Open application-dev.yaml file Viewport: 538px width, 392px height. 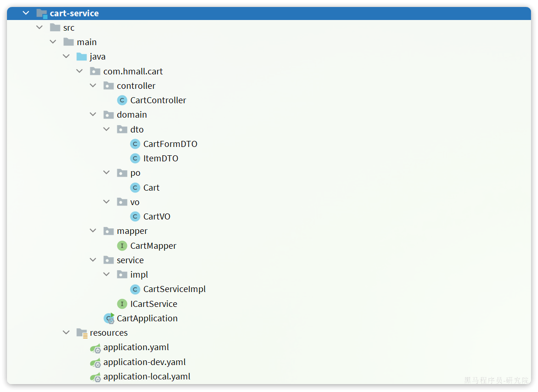[144, 362]
